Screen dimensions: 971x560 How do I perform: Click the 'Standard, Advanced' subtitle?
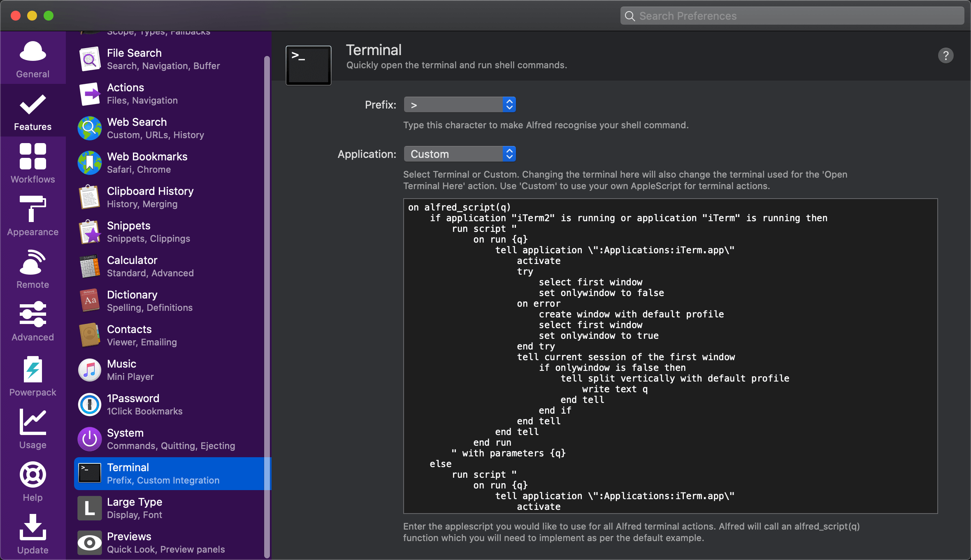pos(150,273)
